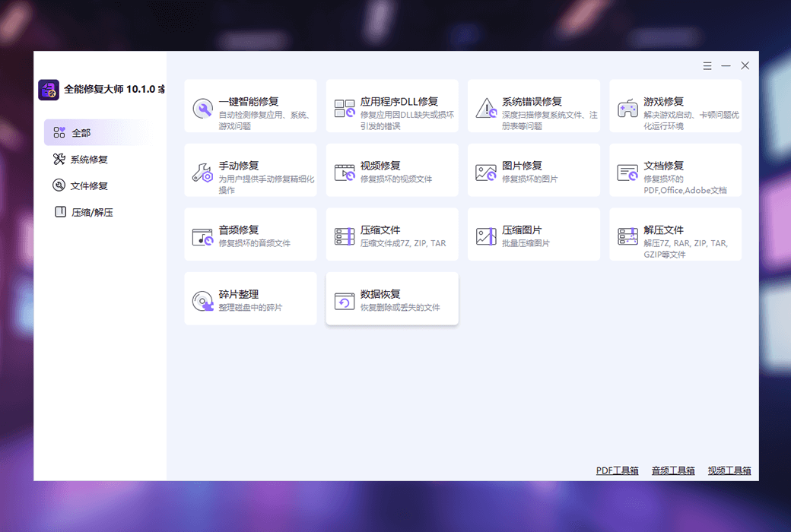Select System Repair (系统修复) in sidebar
The height and width of the screenshot is (532, 791).
click(x=88, y=160)
